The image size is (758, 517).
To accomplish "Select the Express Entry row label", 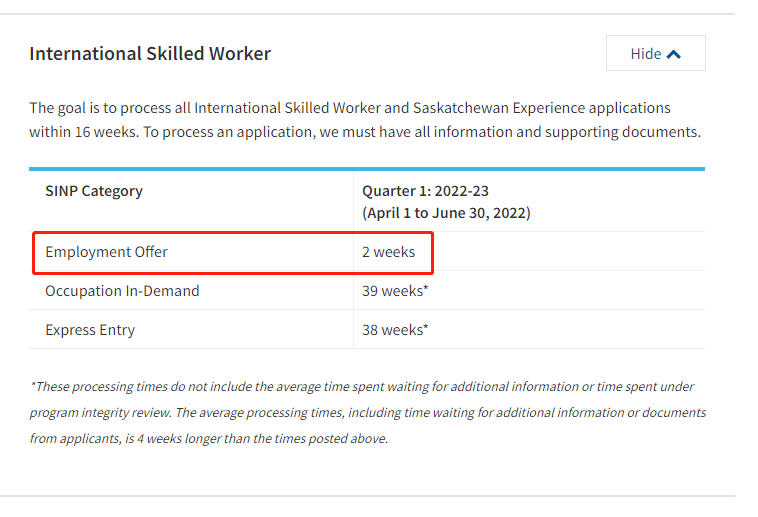I will point(90,330).
